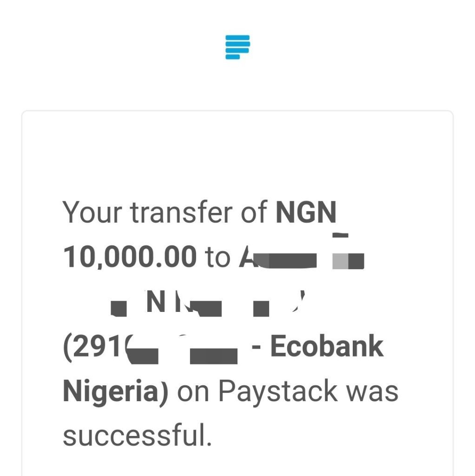Image resolution: width=475 pixels, height=476 pixels.
Task: Click the blue Paystack logo icon
Action: coord(237,47)
